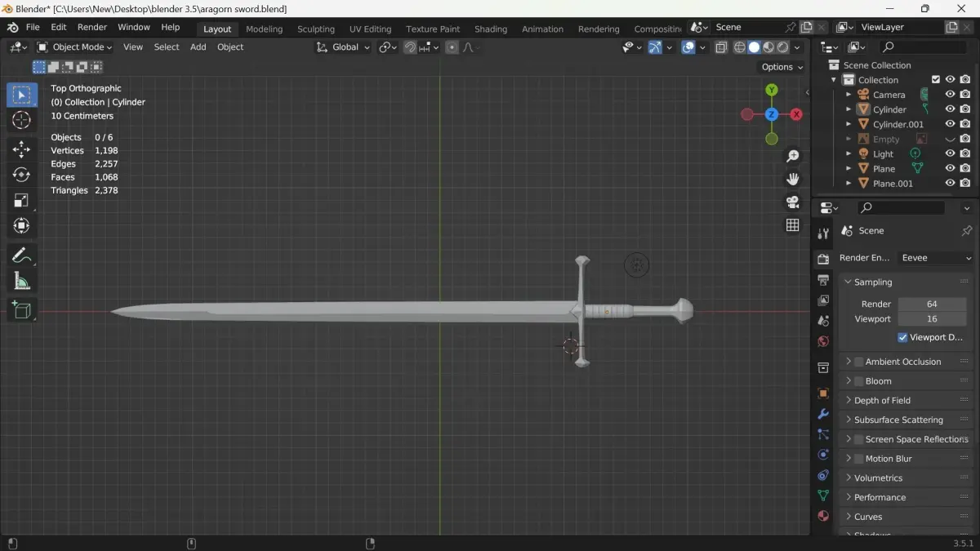Click the Viewport samples field
This screenshot has height=551, width=980.
click(932, 319)
